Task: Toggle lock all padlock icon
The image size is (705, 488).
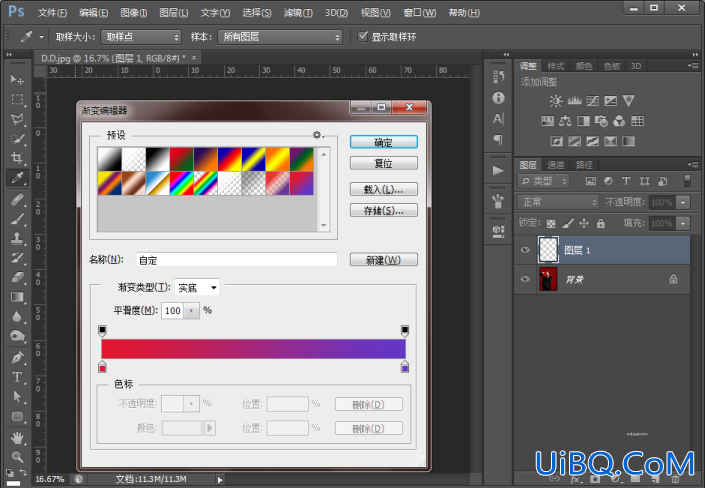Action: [601, 223]
